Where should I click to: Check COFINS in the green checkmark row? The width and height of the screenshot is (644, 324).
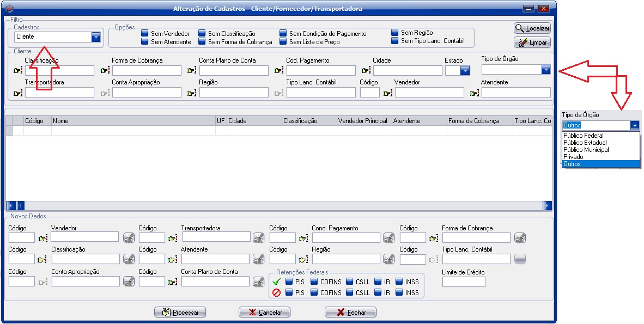coord(314,282)
